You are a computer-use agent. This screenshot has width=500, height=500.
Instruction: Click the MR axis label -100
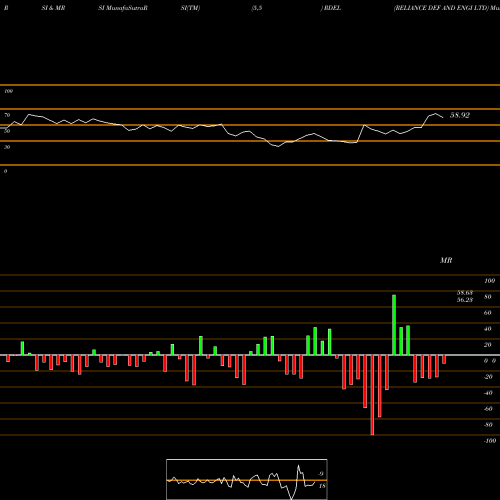coord(490,441)
